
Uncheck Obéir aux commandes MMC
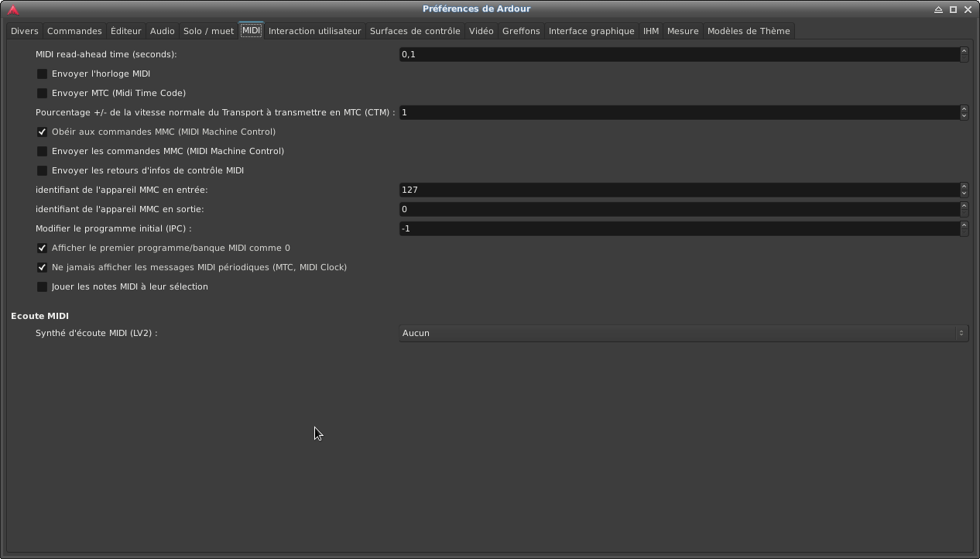(43, 132)
